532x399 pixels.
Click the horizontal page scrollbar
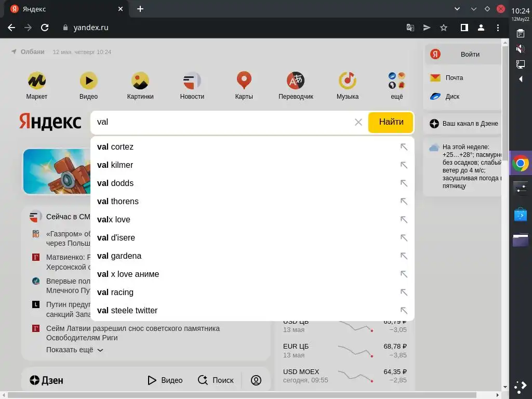tap(242, 395)
